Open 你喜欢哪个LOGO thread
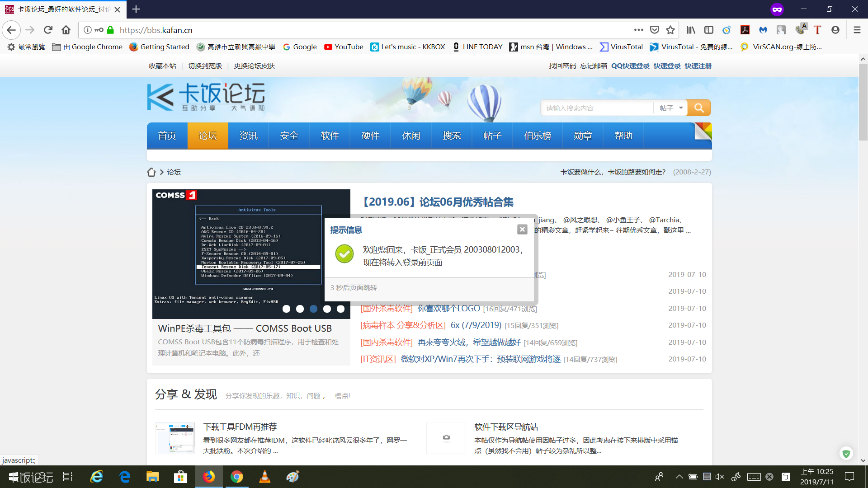The height and width of the screenshot is (488, 868). [449, 309]
